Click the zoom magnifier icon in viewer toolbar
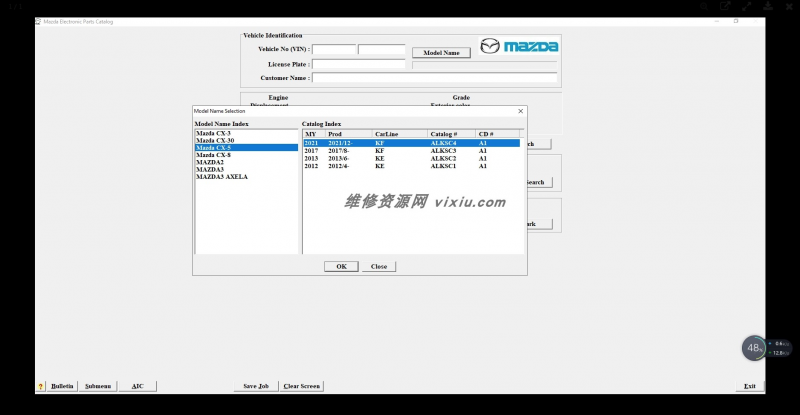Image resolution: width=800 pixels, height=415 pixels. point(704,6)
